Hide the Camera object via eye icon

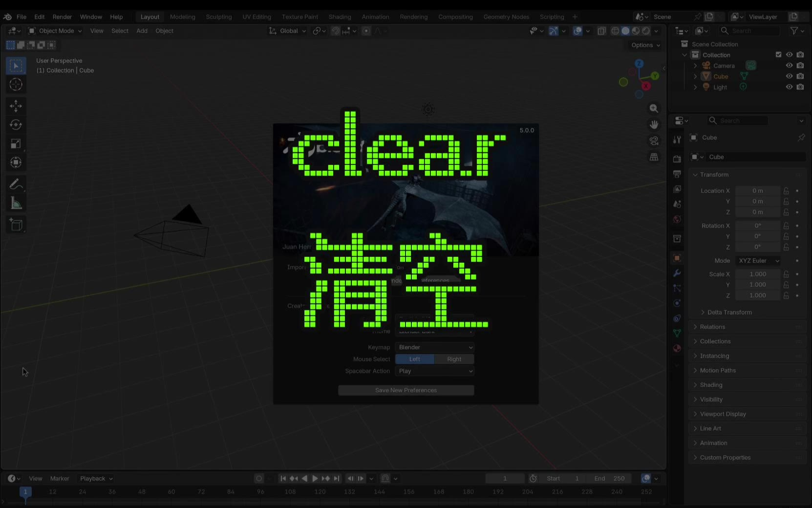(789, 66)
